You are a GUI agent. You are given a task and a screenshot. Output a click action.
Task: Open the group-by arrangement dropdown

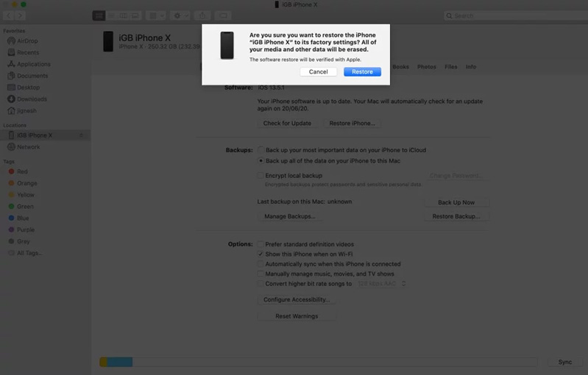coord(156,15)
